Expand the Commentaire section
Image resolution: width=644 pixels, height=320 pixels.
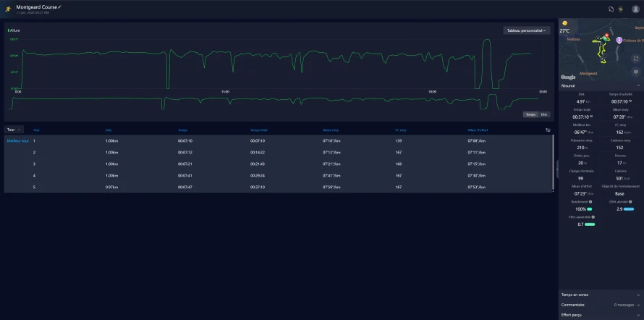(600, 305)
